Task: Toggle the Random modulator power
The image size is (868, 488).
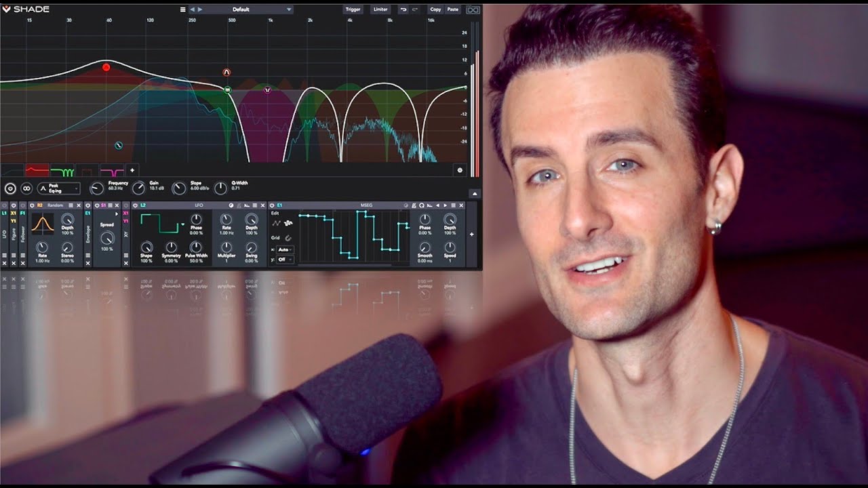Action: 32,205
